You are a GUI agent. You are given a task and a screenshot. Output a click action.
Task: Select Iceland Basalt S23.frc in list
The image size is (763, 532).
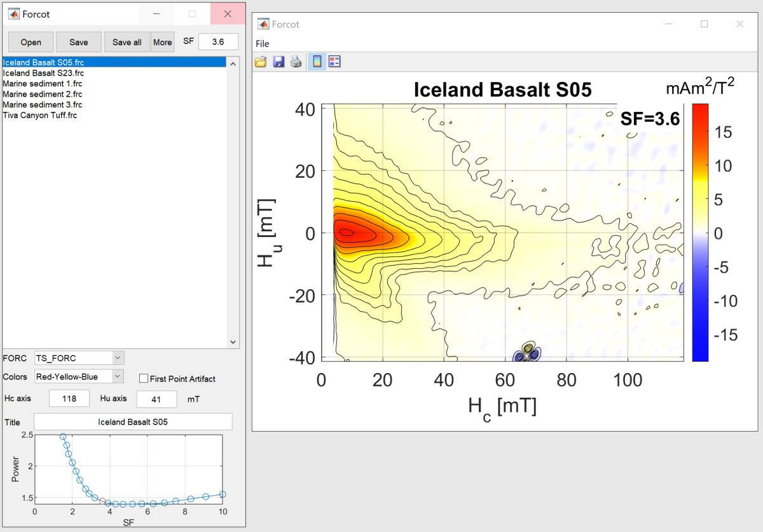click(x=114, y=73)
